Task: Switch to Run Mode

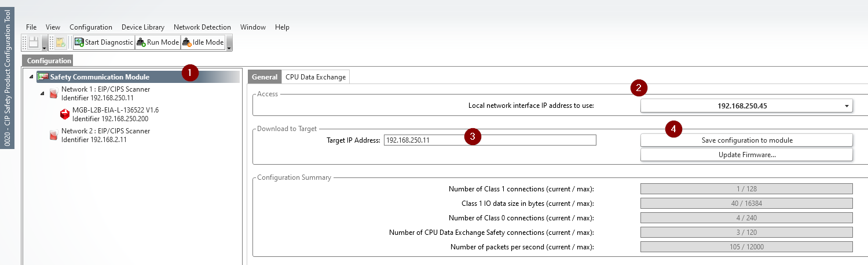Action: [x=158, y=42]
